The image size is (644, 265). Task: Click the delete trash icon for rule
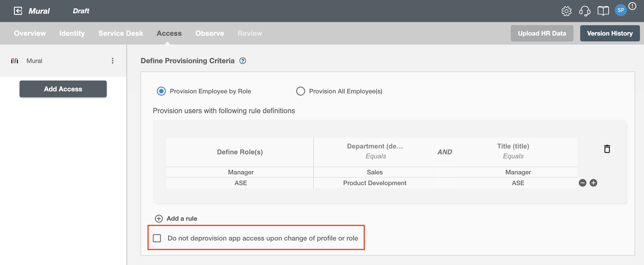(606, 149)
